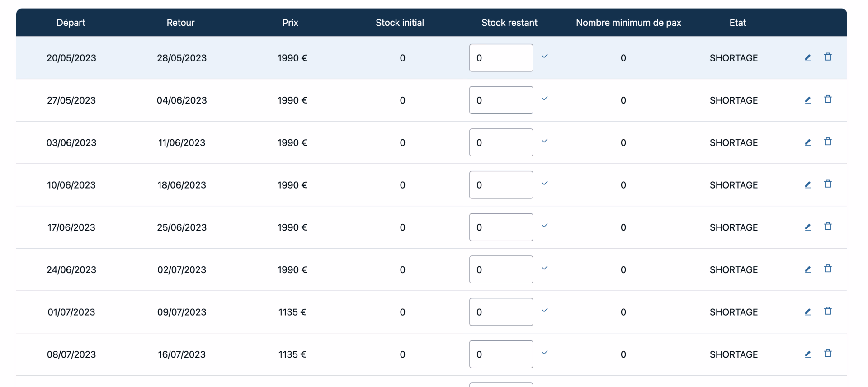Edit the 10/06/2023 departure entry
This screenshot has height=387, width=868.
[808, 184]
